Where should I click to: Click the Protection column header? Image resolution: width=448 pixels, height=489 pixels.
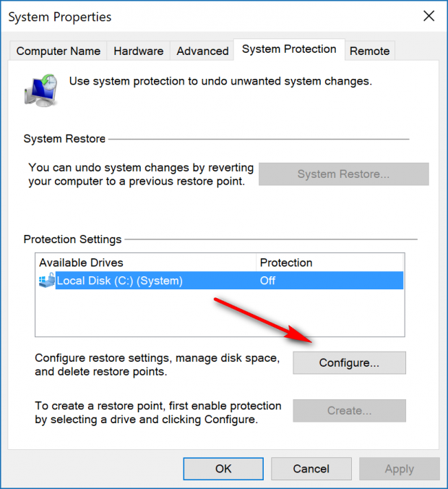click(x=329, y=262)
